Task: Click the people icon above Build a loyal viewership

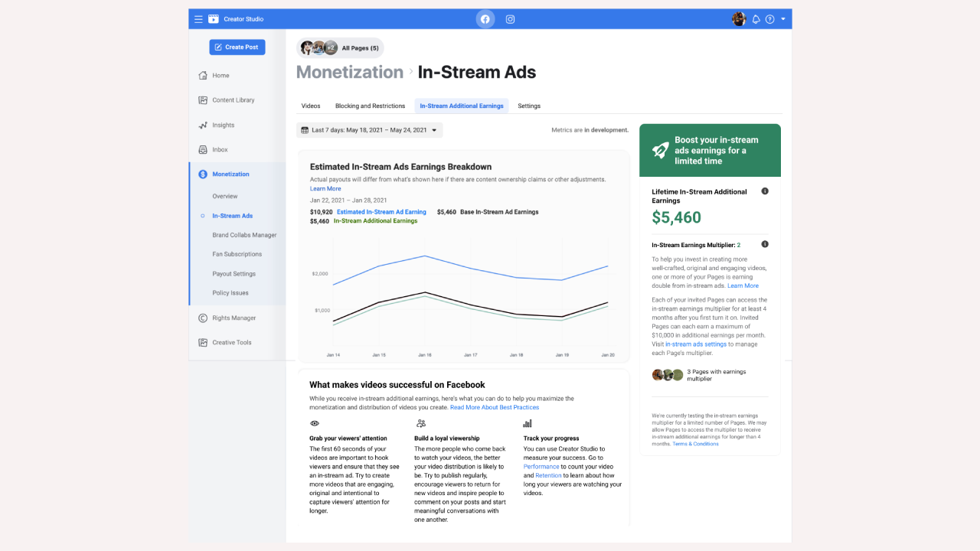Action: tap(420, 423)
